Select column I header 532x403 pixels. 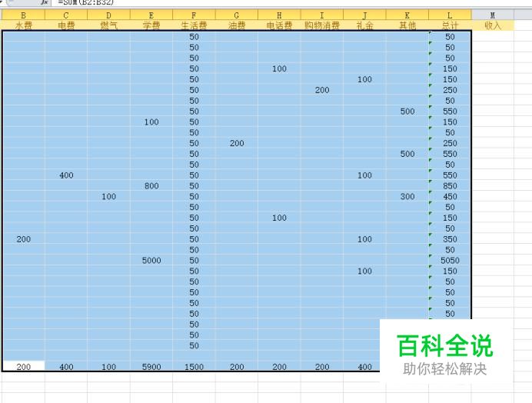(322, 15)
